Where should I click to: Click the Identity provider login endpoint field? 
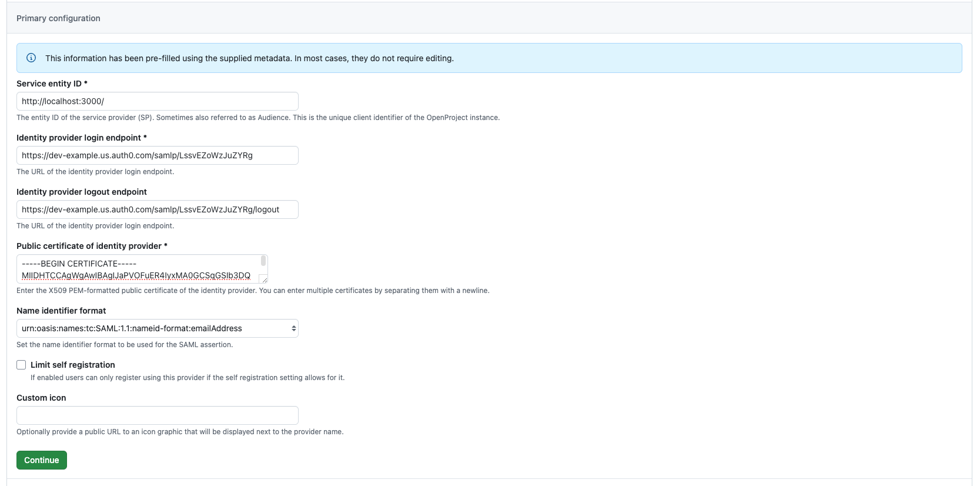(x=157, y=155)
